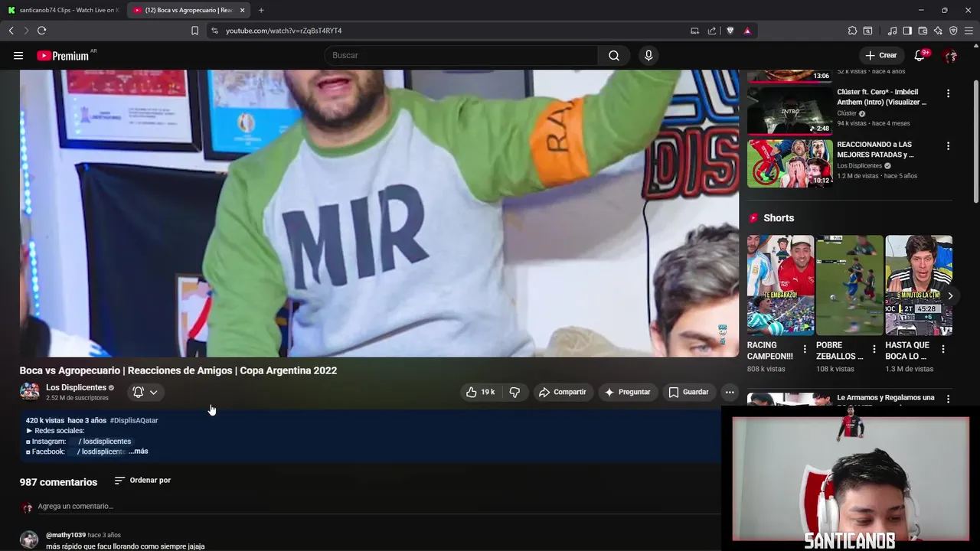Click the search magnifier button
980x551 pixels.
tap(614, 55)
